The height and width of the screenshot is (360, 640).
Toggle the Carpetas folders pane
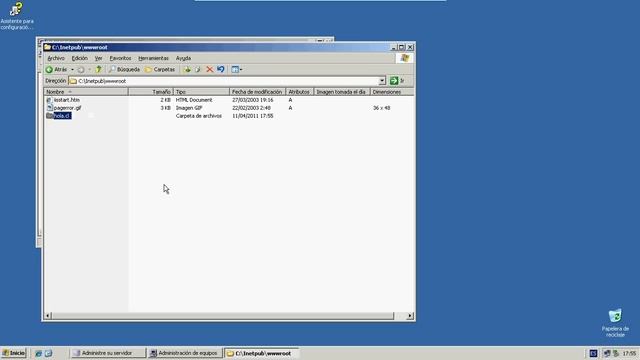click(x=160, y=69)
